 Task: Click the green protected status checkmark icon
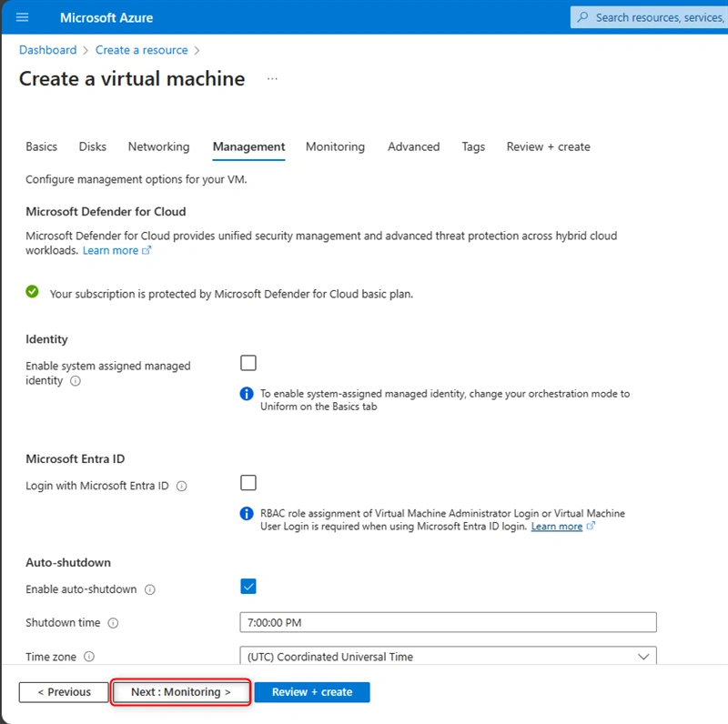[x=32, y=292]
